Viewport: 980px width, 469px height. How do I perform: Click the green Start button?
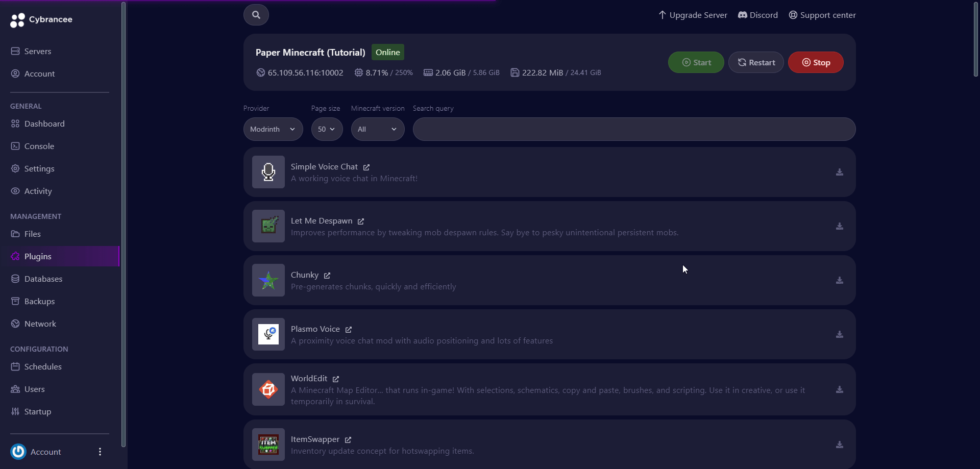[x=696, y=62]
